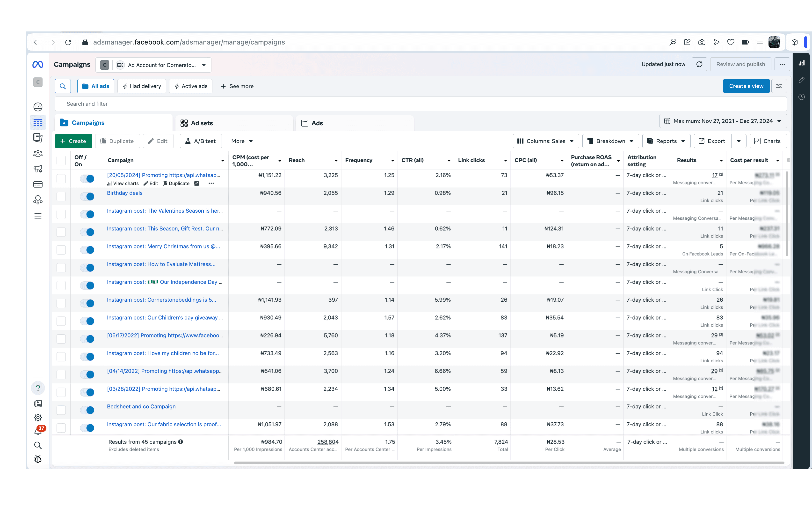Open the Reports dropdown
Viewport: 812px width, 508px height.
click(666, 141)
